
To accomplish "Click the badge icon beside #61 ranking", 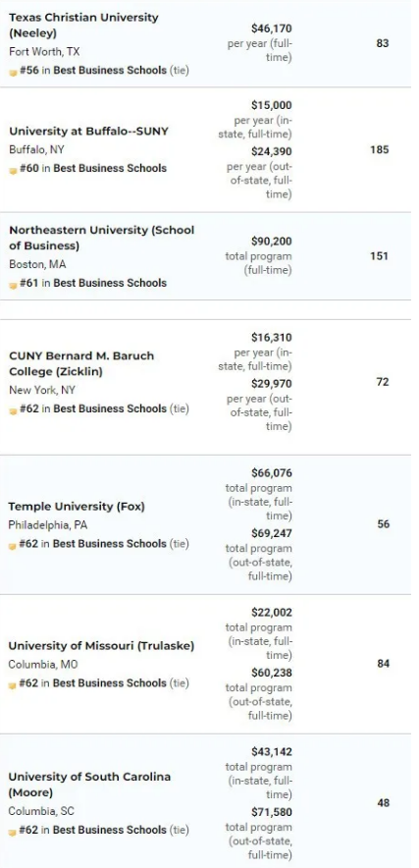I will coord(13,285).
